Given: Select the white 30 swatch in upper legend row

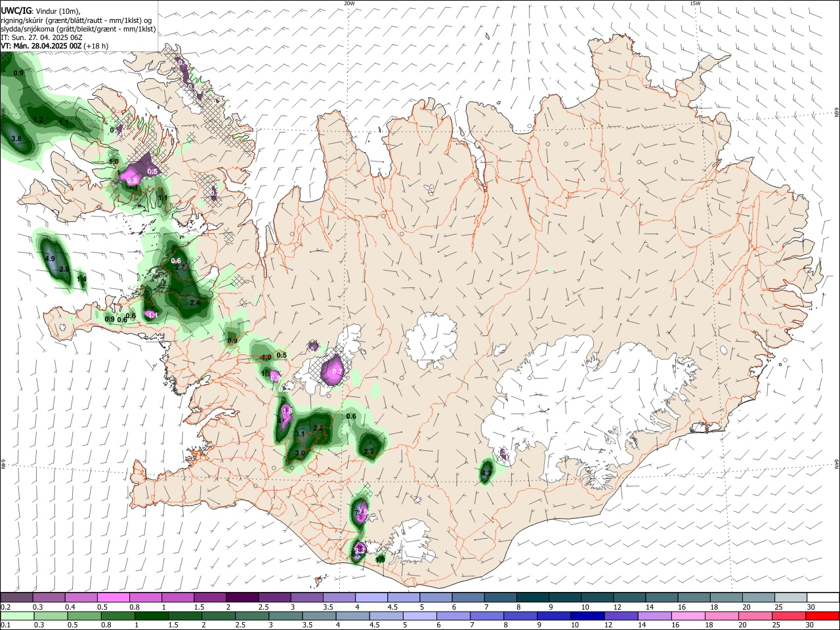Looking at the screenshot, I should coord(822,597).
